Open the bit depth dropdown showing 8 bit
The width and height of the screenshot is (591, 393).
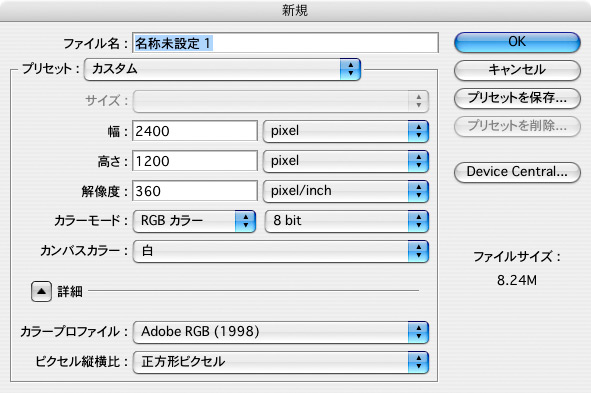tap(347, 221)
